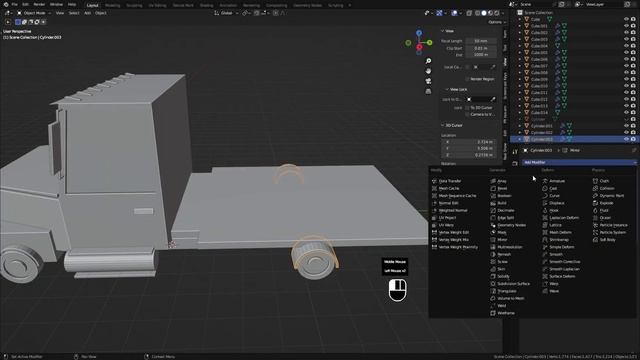Click the Wireframe modifier icon

click(493, 313)
